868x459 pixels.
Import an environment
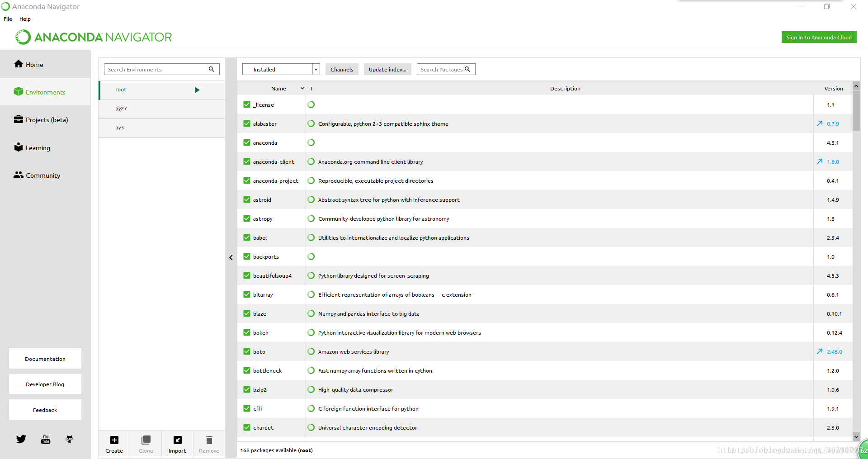[x=177, y=444]
